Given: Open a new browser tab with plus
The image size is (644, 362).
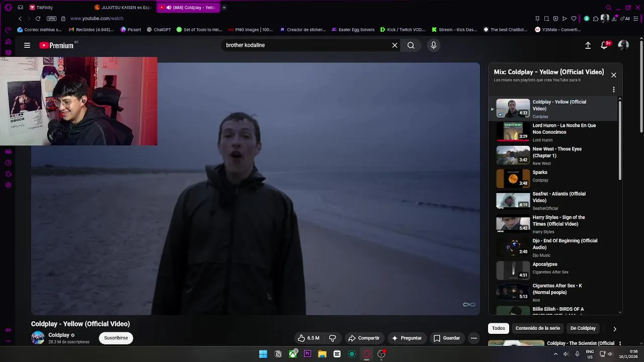Looking at the screenshot, I should (x=224, y=8).
